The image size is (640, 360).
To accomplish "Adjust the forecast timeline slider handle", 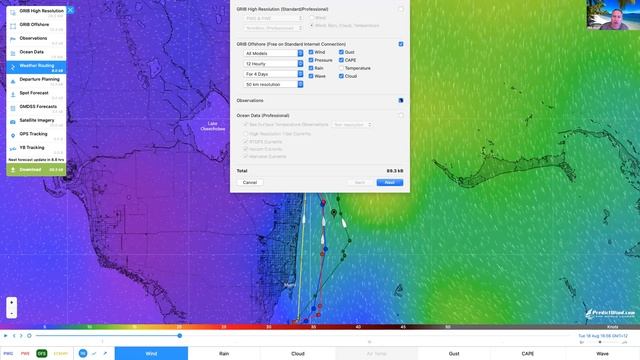I will click(180, 336).
